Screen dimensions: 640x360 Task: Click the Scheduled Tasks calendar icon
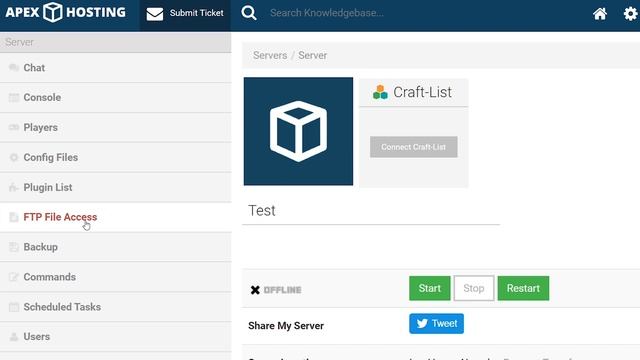[x=14, y=307]
